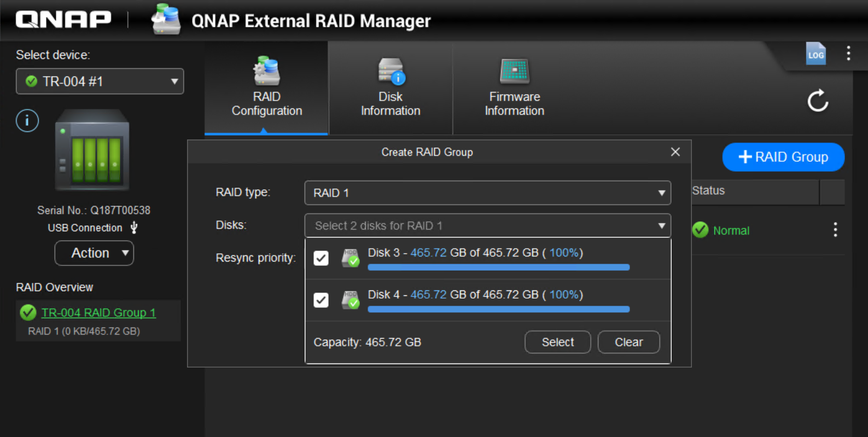This screenshot has height=437, width=868.
Task: Click the TR-004 enclosure device image
Action: tap(92, 150)
